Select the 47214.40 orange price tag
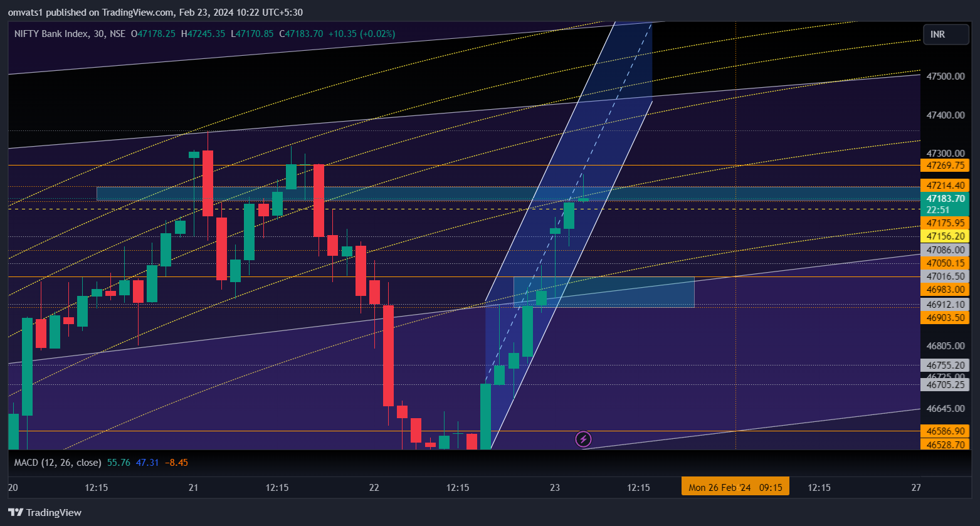The width and height of the screenshot is (980, 526). pyautogui.click(x=945, y=186)
